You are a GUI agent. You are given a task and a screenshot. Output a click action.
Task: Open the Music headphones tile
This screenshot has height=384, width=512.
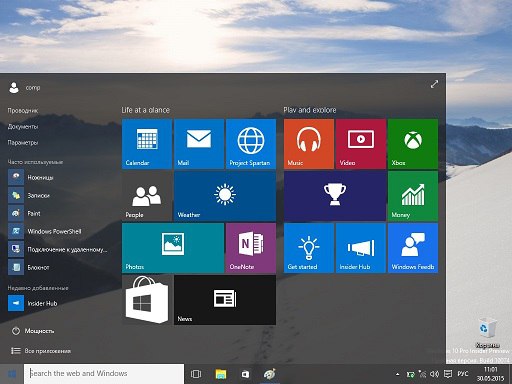(x=309, y=144)
